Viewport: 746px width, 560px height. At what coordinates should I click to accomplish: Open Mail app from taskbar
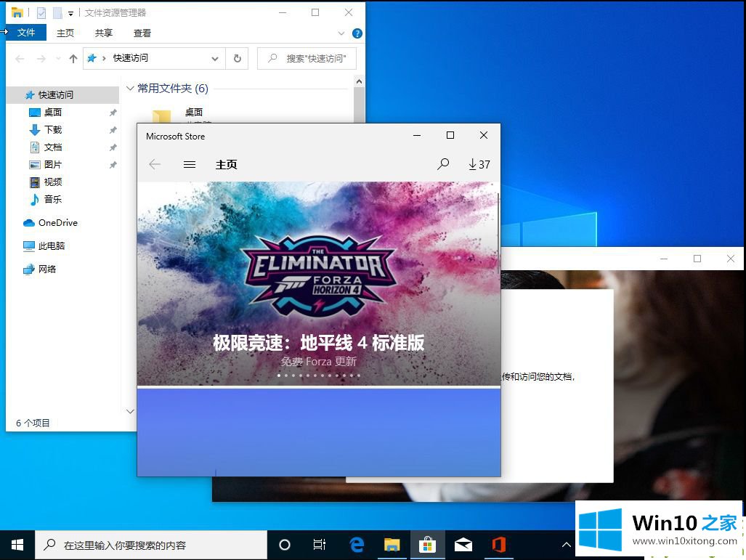coord(463,545)
